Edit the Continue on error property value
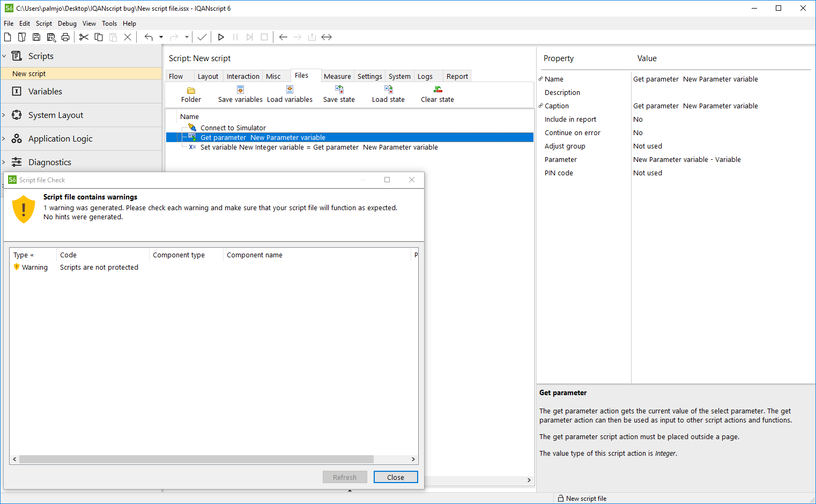 pos(721,133)
